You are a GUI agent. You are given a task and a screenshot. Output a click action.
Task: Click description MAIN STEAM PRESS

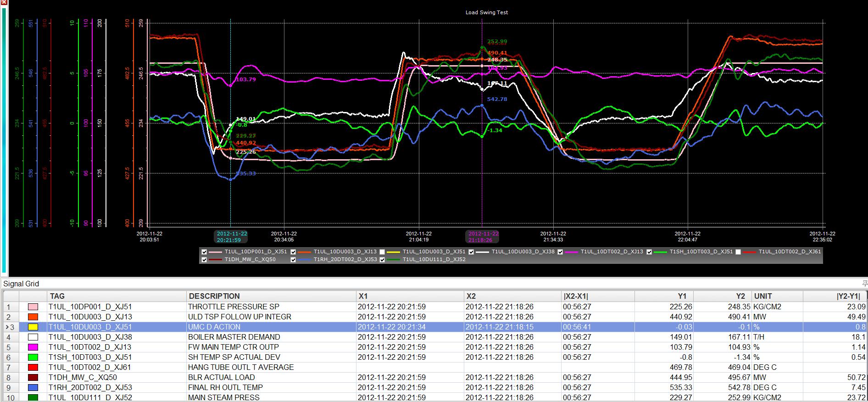coord(224,397)
